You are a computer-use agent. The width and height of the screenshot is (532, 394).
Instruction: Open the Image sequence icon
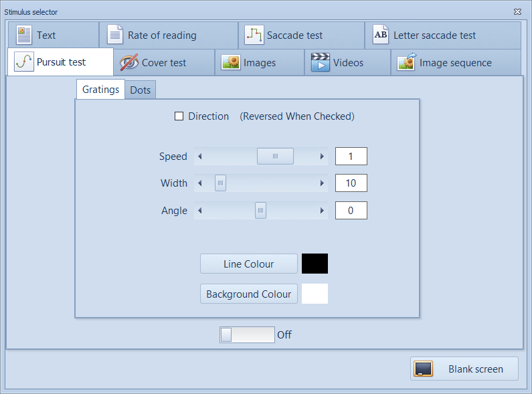click(x=406, y=63)
